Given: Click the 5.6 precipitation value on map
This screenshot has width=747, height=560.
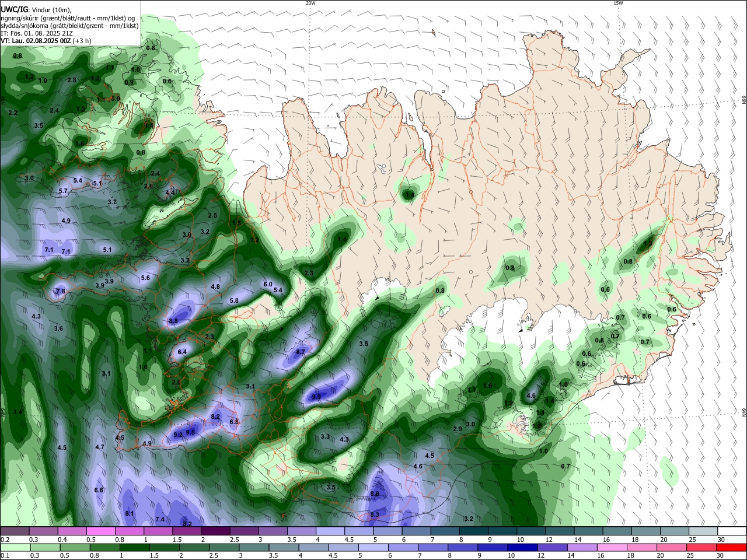Looking at the screenshot, I should coord(145,278).
